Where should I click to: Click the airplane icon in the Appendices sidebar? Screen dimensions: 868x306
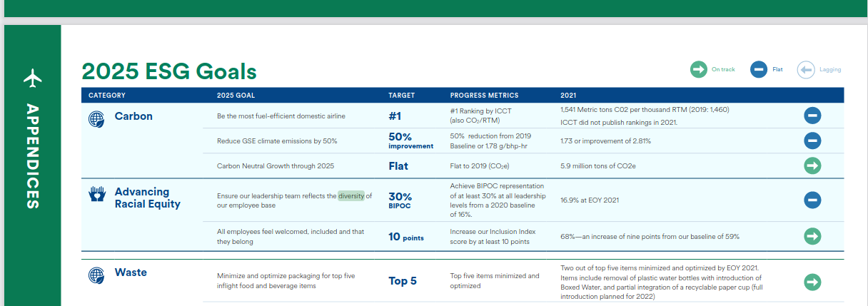pyautogui.click(x=32, y=78)
